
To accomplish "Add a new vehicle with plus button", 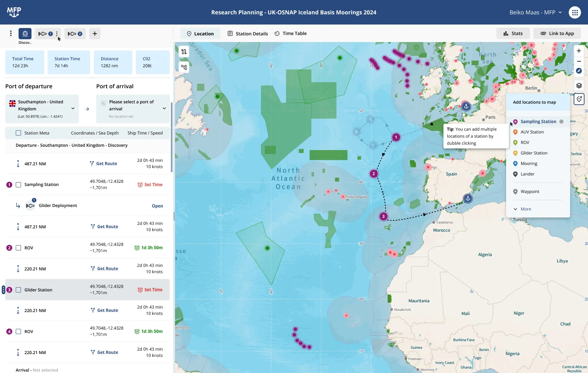I will pyautogui.click(x=94, y=34).
